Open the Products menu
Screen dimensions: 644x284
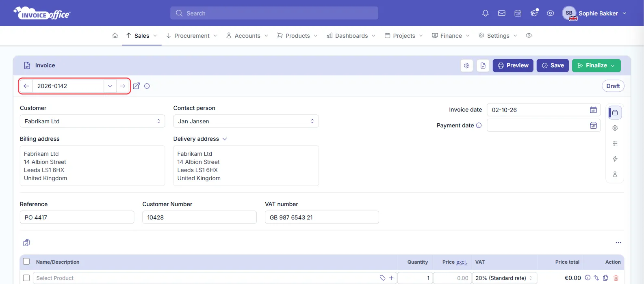297,36
